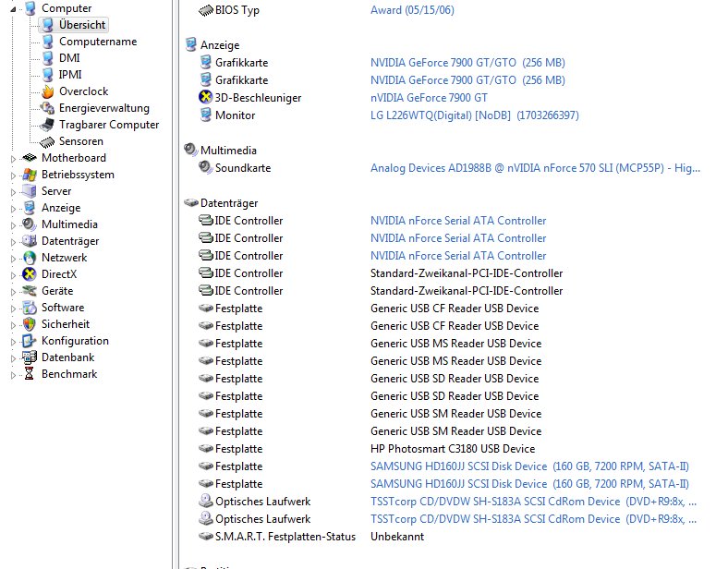Click the S.M.A.R.T. Festplatten-Status drive icon
The width and height of the screenshot is (728, 569).
click(206, 537)
